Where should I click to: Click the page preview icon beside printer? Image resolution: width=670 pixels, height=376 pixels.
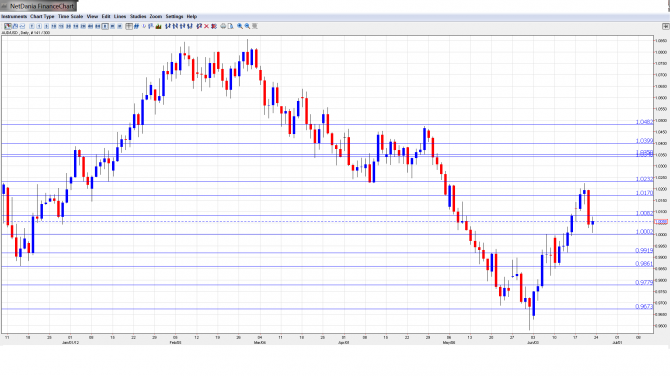pyautogui.click(x=230, y=26)
